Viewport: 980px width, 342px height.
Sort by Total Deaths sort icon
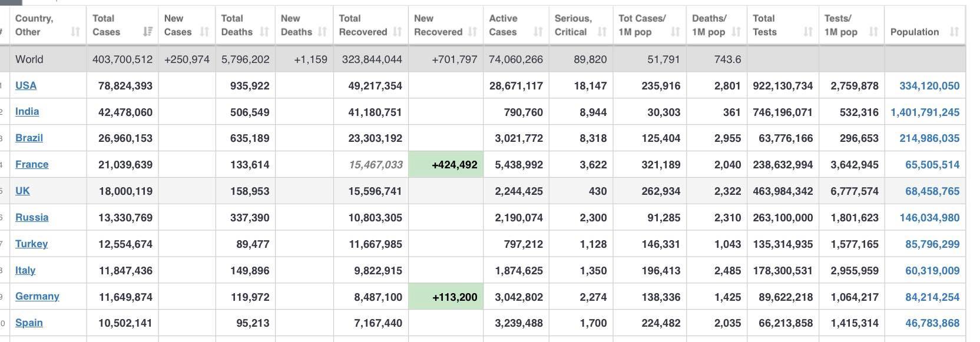(264, 32)
